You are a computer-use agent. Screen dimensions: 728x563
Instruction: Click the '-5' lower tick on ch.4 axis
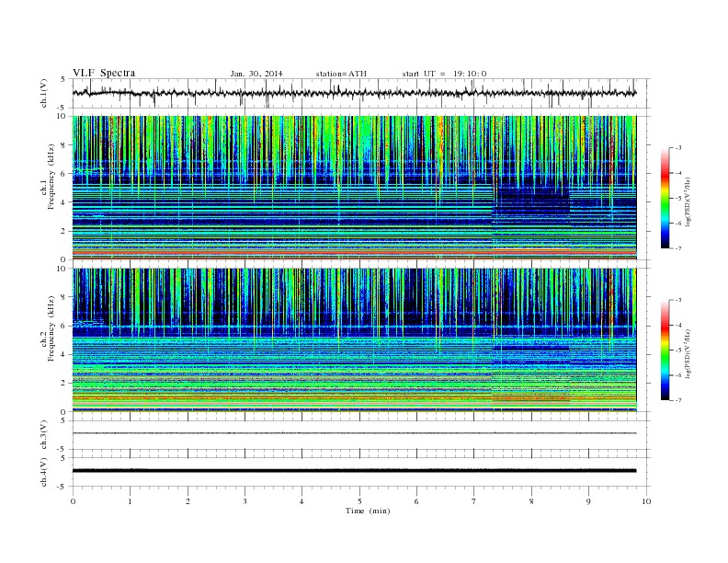point(63,487)
